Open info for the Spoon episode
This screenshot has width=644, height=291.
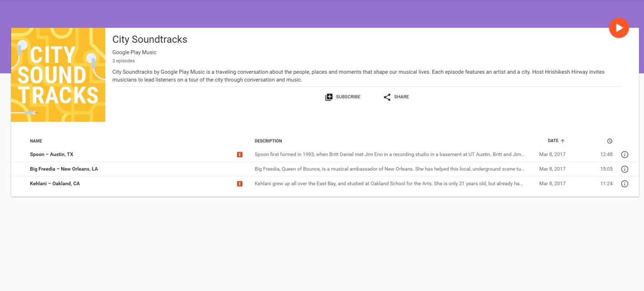pos(624,154)
